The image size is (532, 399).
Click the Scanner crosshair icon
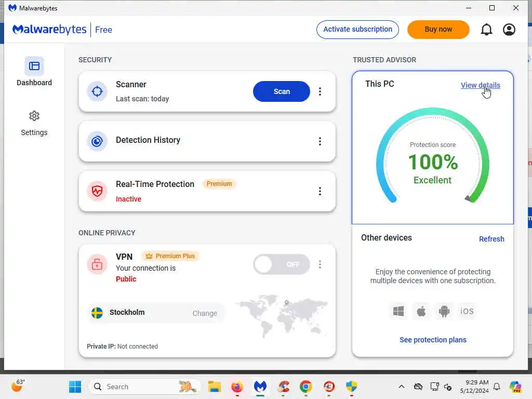pyautogui.click(x=97, y=91)
